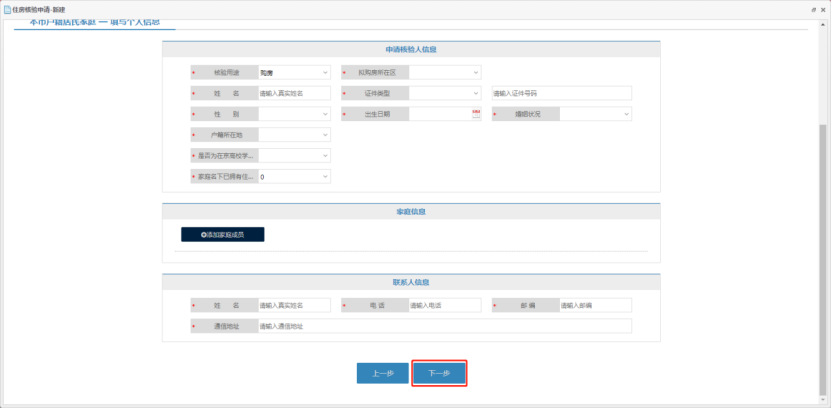The height and width of the screenshot is (408, 831).
Task: Focus the contact 请输入电话 phone field
Action: 444,305
